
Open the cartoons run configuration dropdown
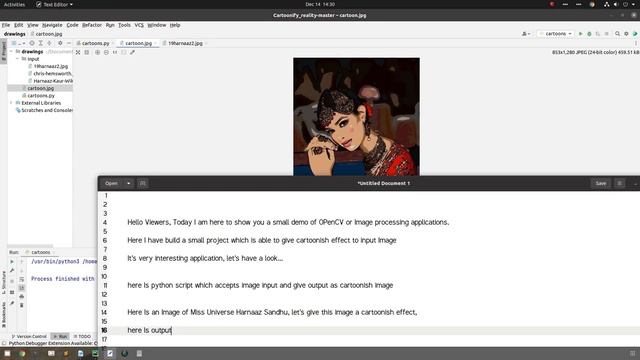tap(556, 34)
